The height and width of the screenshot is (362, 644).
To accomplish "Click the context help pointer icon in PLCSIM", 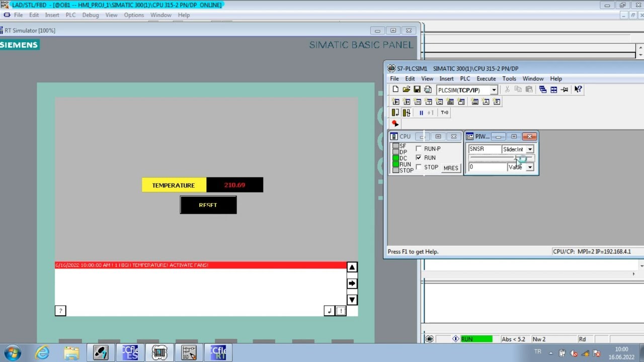I will [x=578, y=89].
